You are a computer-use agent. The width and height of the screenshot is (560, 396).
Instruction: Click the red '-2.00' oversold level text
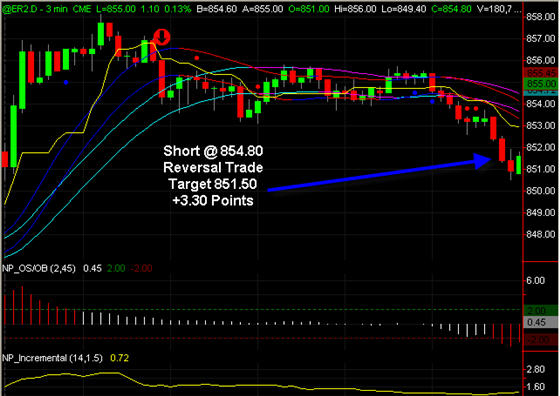pos(141,268)
